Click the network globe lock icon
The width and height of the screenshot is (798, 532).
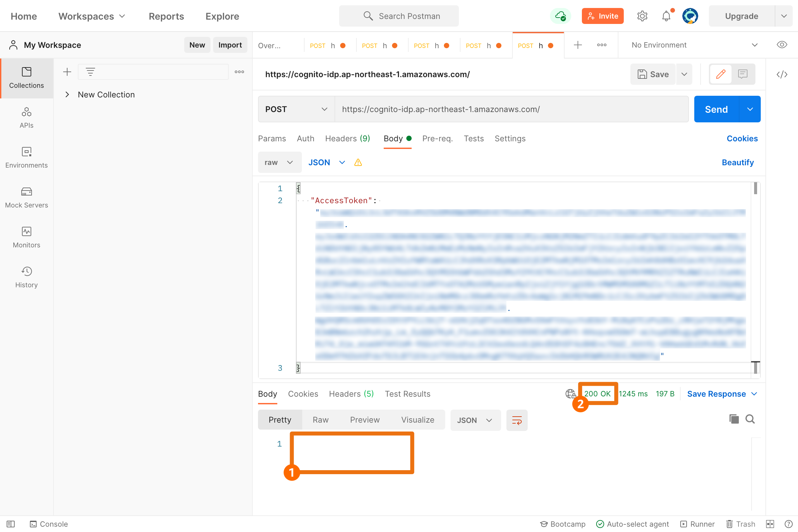pos(571,394)
